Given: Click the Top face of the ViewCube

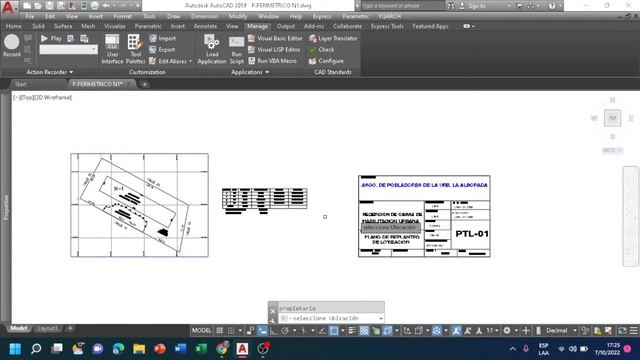Looking at the screenshot, I should [x=612, y=118].
